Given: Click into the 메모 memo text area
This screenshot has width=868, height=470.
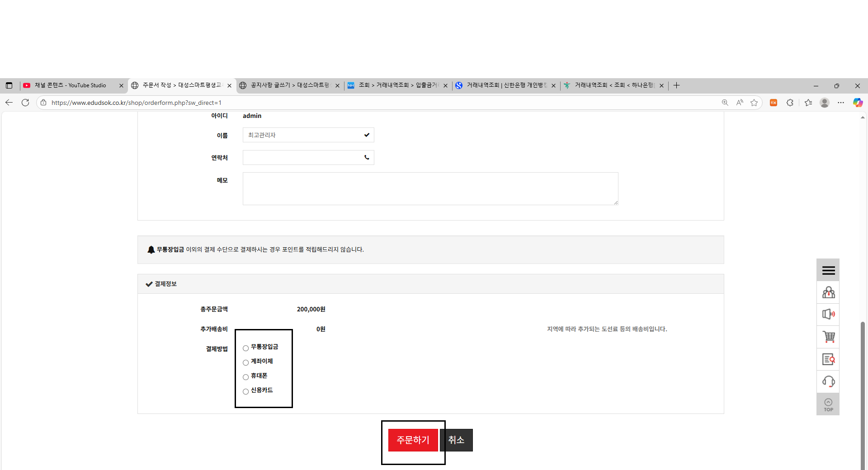Looking at the screenshot, I should [430, 188].
